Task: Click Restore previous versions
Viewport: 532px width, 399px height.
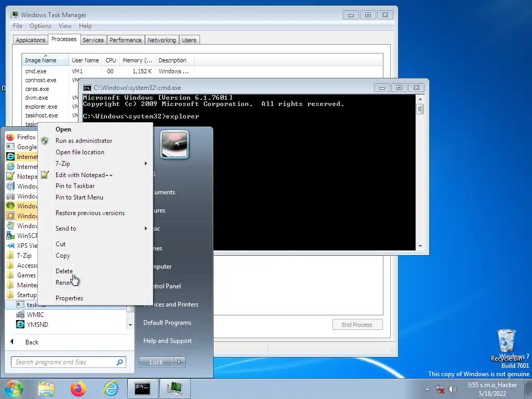Action: click(90, 213)
